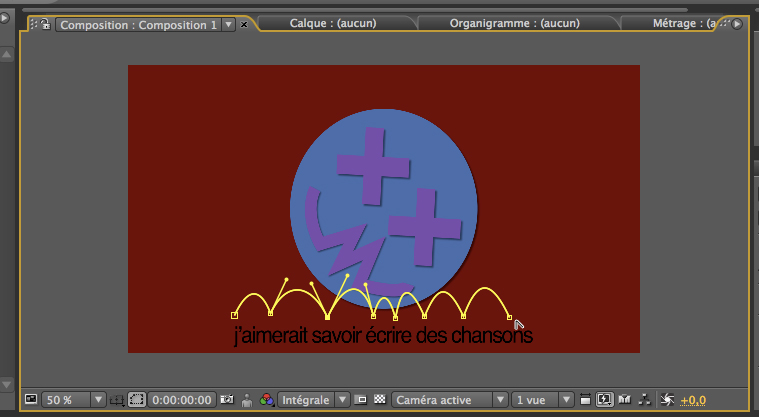Viewport: 759px width, 417px height.
Task: Click the up arrow on left strip
Action: point(7,55)
